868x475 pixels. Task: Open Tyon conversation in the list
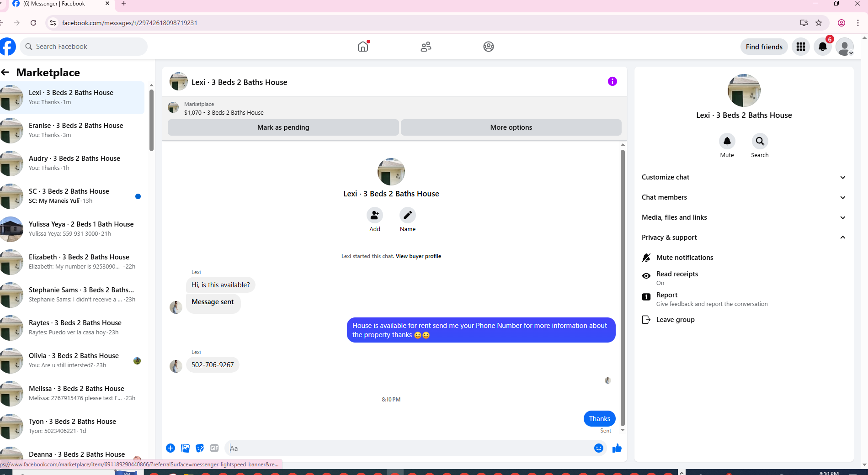pyautogui.click(x=72, y=427)
